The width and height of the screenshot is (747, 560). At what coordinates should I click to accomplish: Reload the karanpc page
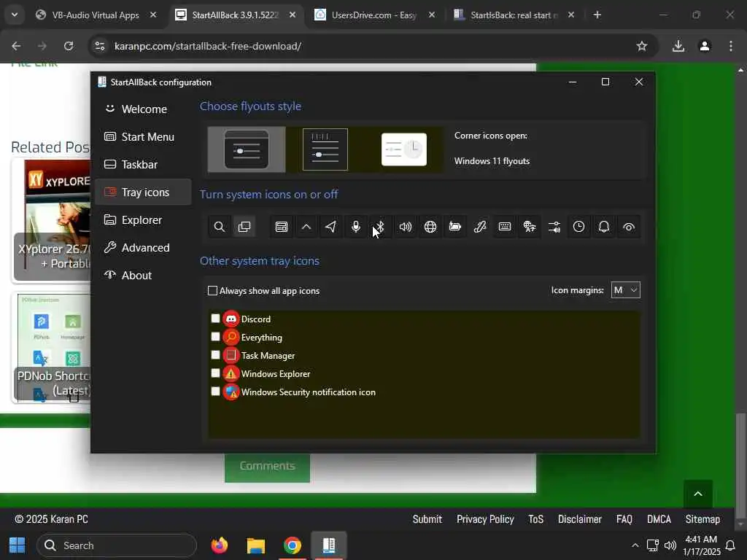(x=69, y=46)
